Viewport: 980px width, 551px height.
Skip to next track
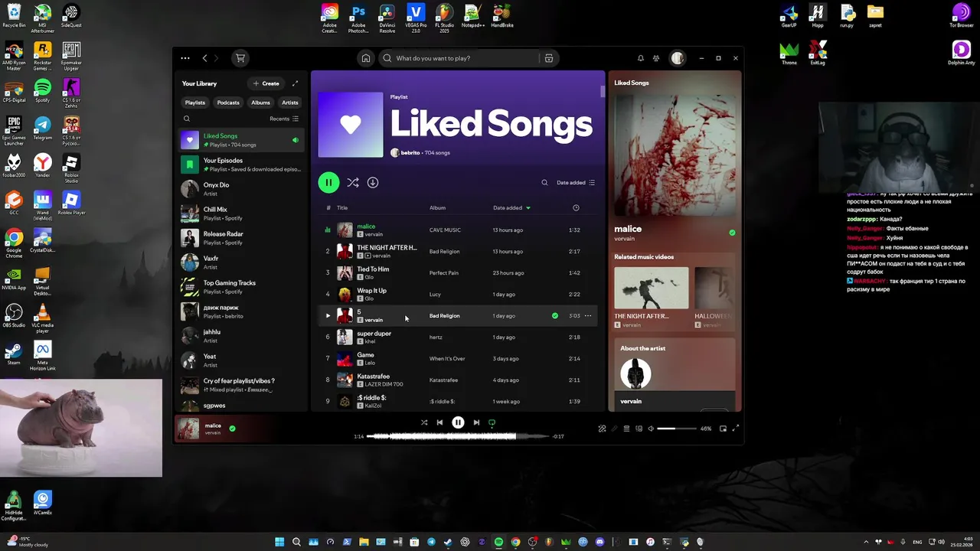[x=476, y=422]
